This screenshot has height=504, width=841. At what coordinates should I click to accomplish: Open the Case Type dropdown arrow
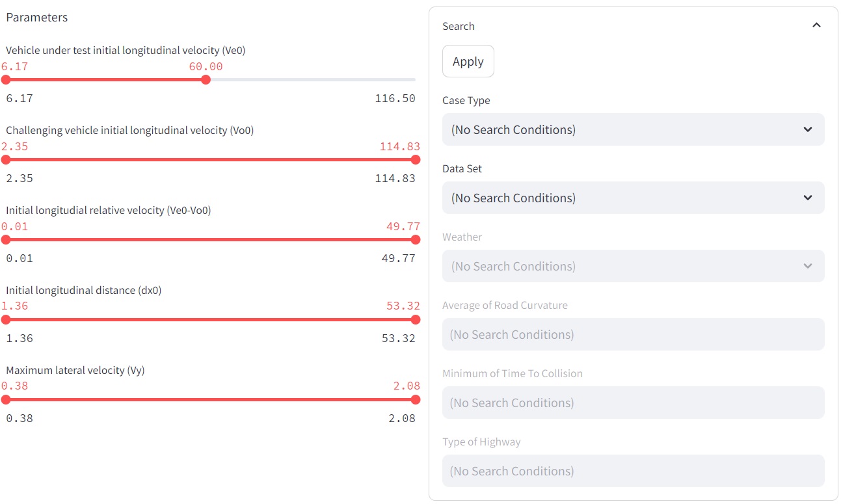point(807,129)
